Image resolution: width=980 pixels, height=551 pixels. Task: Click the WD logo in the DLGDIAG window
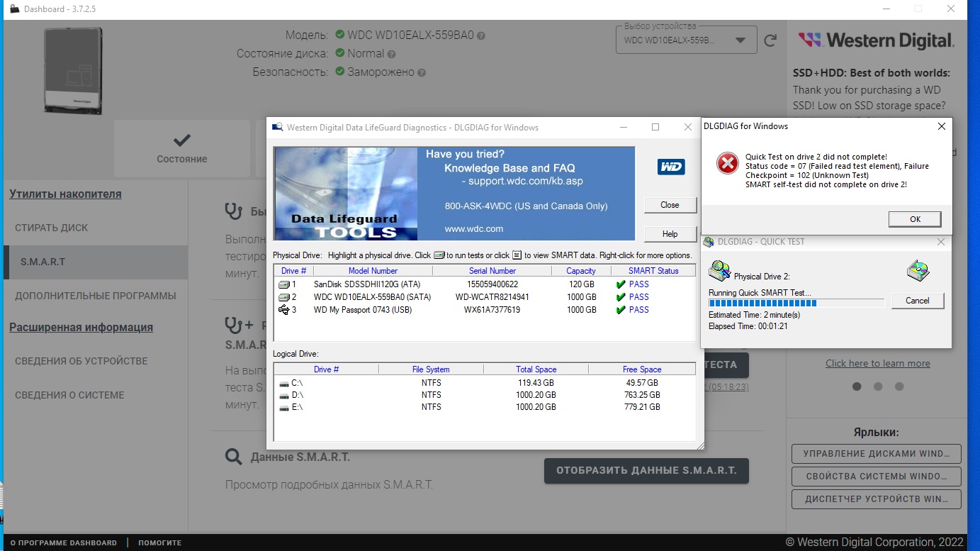pos(670,167)
